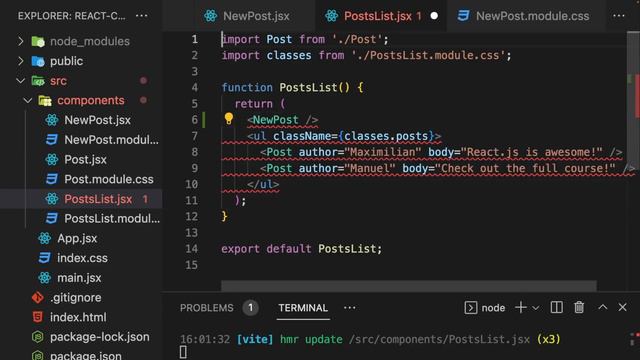This screenshot has width=640, height=360.
Task: Maximize the panel with up chevron
Action: pyautogui.click(x=603, y=307)
